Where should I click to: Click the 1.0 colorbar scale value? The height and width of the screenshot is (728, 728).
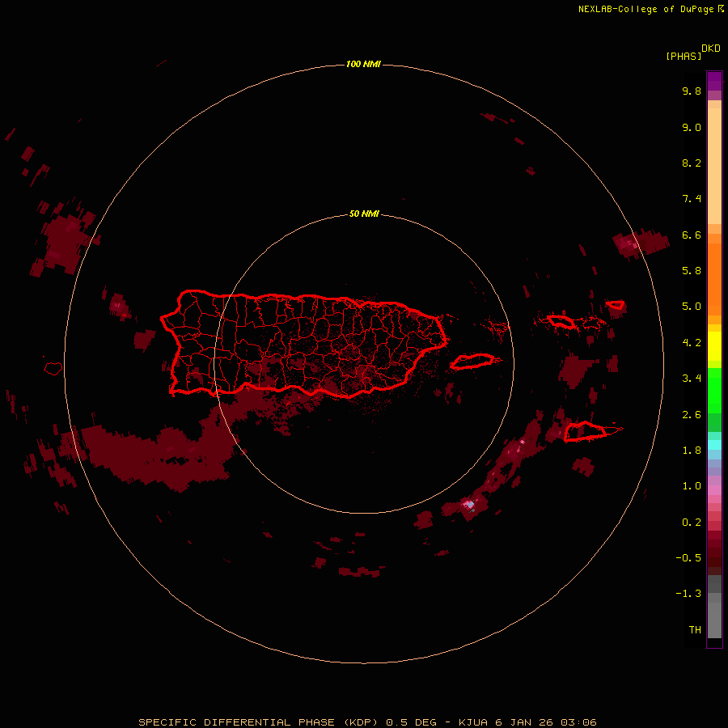[692, 486]
